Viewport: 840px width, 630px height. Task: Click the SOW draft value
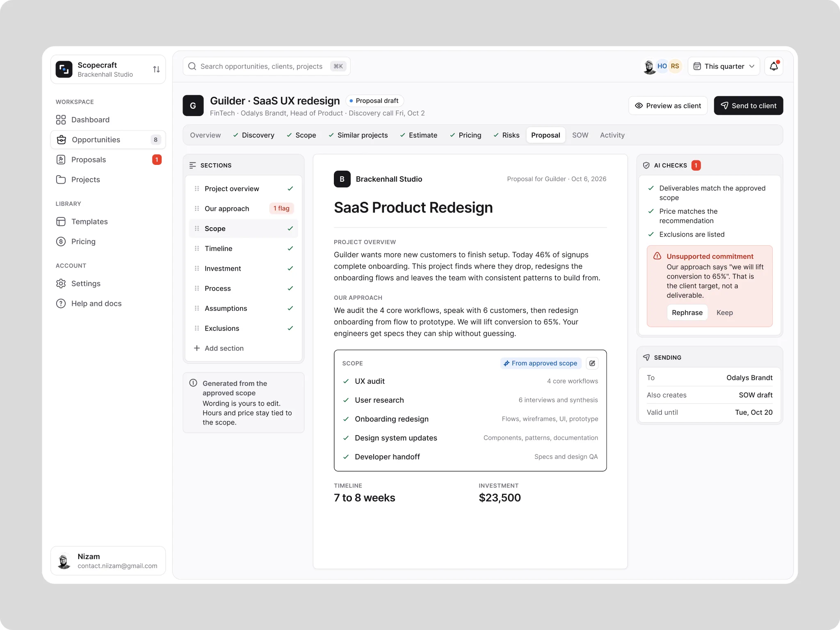(x=756, y=395)
